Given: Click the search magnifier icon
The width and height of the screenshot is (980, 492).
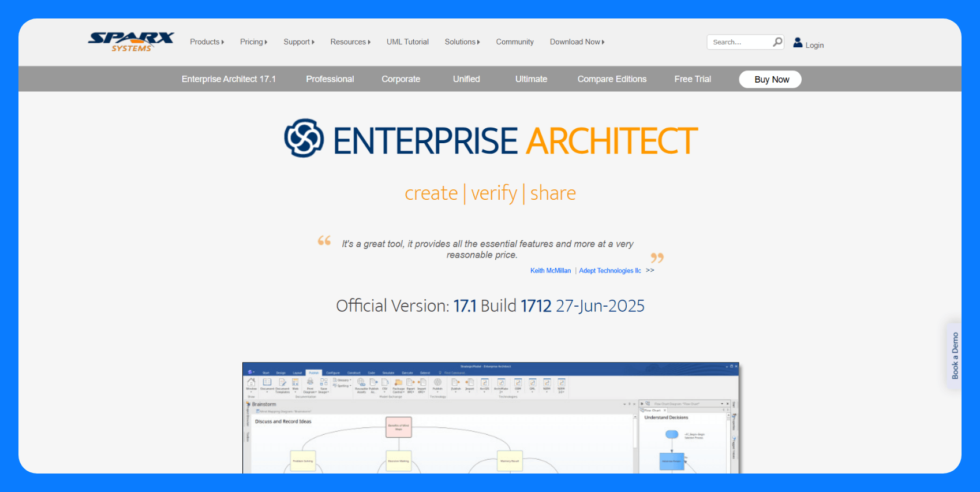Looking at the screenshot, I should click(777, 42).
